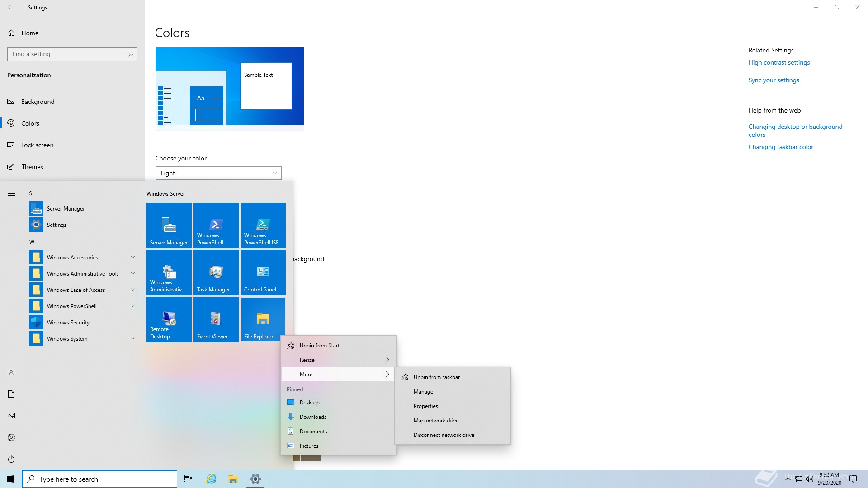The width and height of the screenshot is (868, 488).
Task: Expand the Windows Ease of Access folder
Action: pos(82,290)
